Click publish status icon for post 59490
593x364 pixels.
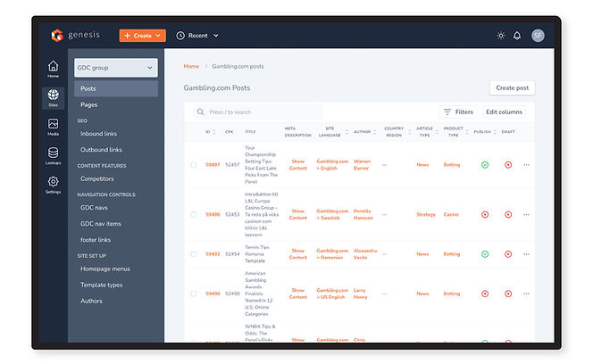click(x=485, y=294)
